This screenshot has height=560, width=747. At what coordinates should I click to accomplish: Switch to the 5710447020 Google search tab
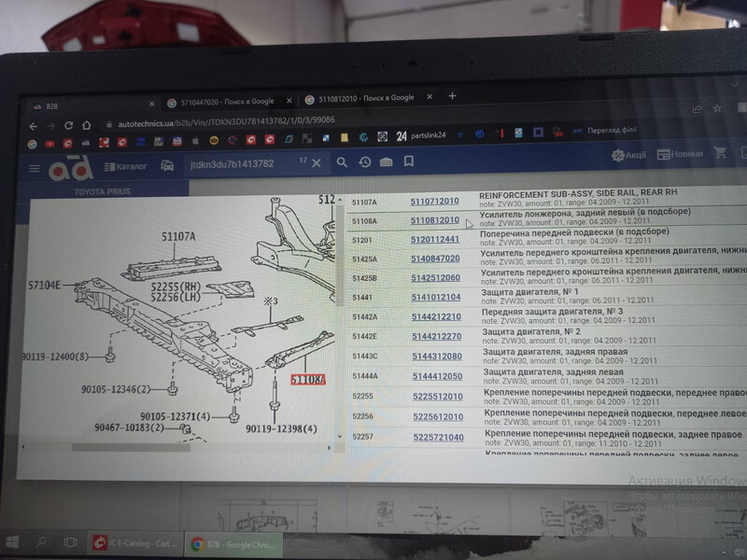224,101
